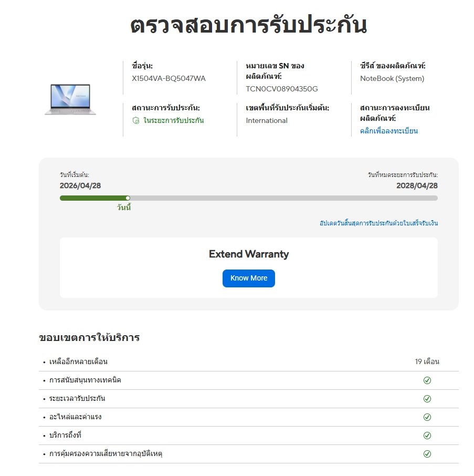Click the วันนี้ label under progress bar
The image size is (474, 476).
124,208
